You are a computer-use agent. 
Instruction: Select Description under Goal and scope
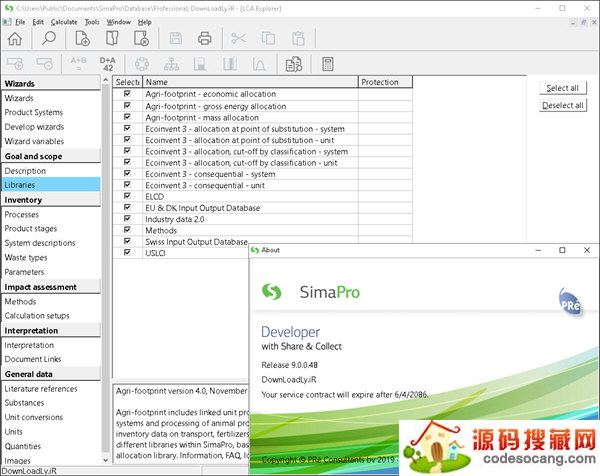25,171
